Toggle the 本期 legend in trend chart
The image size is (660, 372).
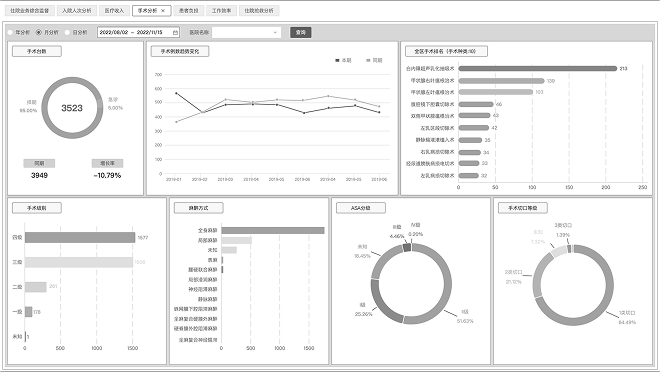pos(343,61)
